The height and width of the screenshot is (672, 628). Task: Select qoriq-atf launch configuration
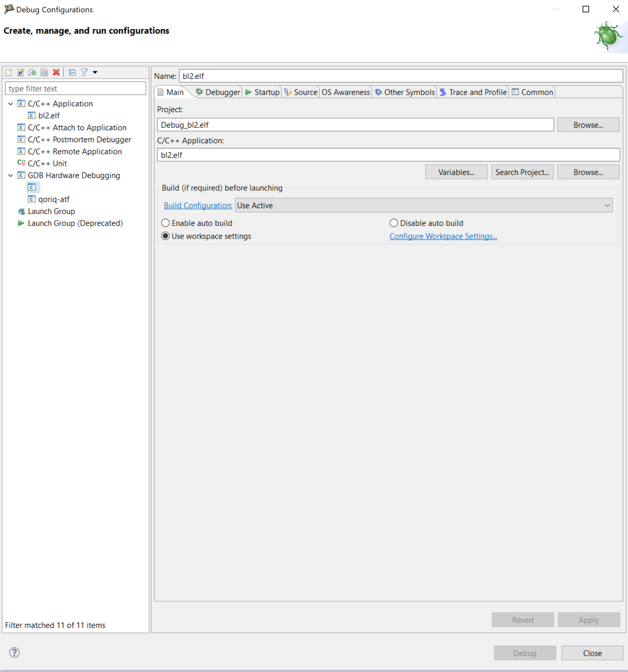54,199
